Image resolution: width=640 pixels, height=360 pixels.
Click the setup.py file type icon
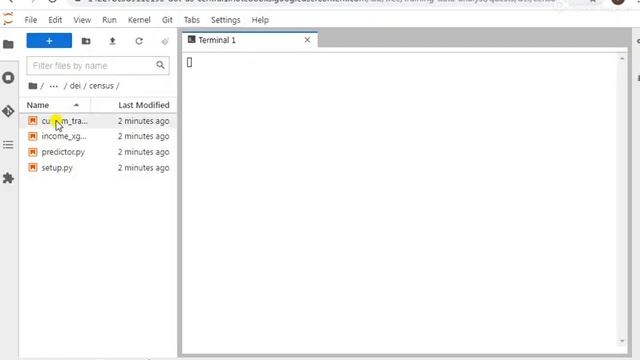33,167
